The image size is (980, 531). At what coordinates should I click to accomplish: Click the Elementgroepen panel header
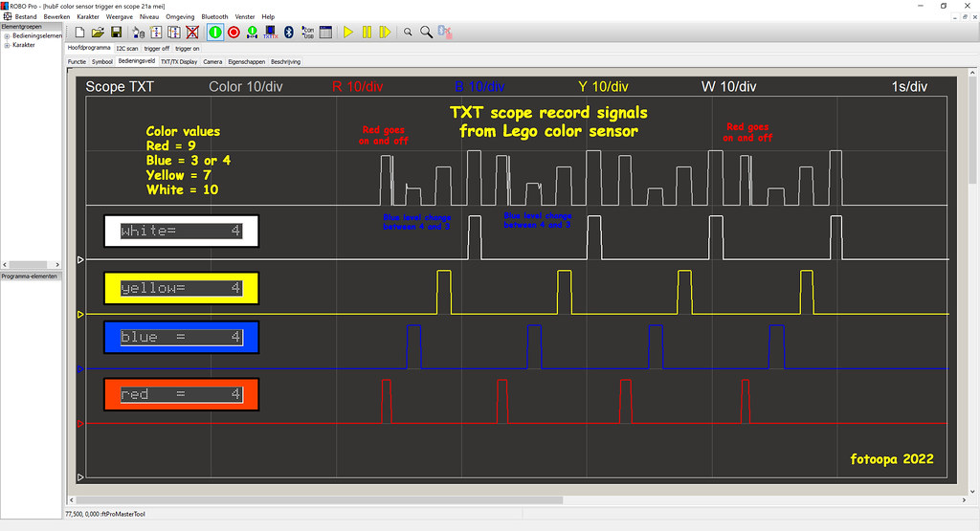tap(32, 27)
